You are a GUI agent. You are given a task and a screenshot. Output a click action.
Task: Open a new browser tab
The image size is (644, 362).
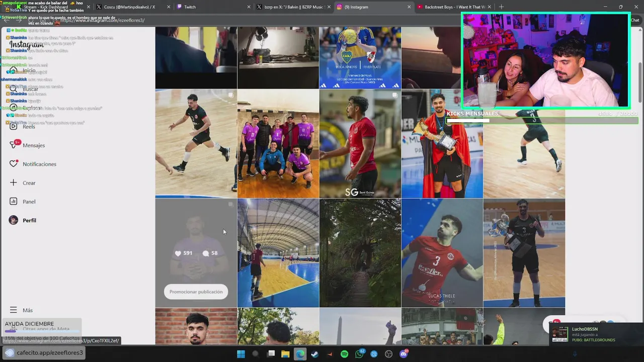pyautogui.click(x=501, y=7)
